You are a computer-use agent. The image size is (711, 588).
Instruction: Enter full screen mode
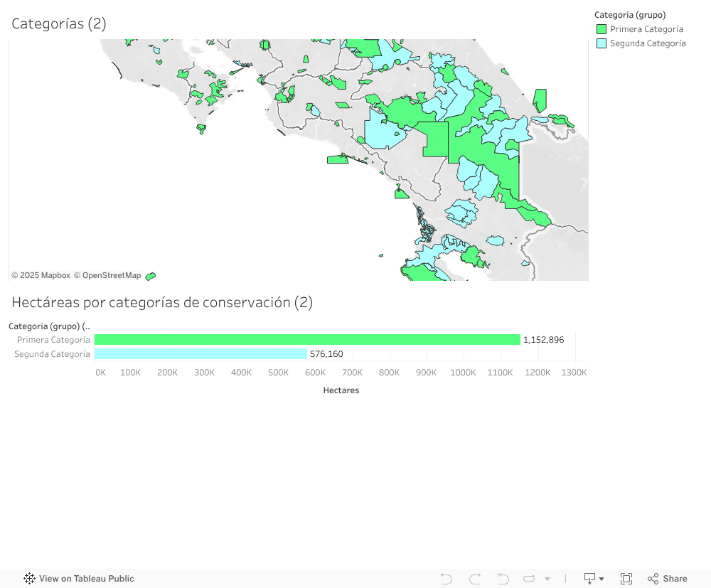coord(626,579)
